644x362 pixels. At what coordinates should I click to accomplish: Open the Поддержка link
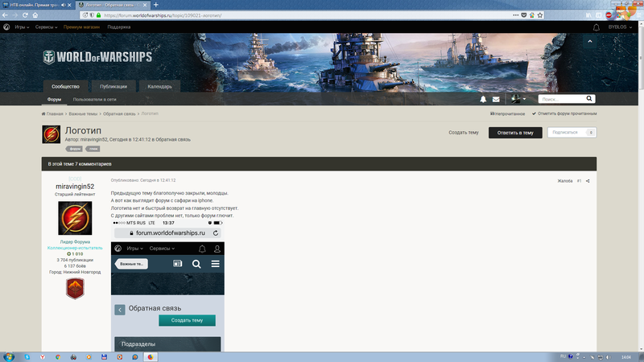tap(118, 27)
